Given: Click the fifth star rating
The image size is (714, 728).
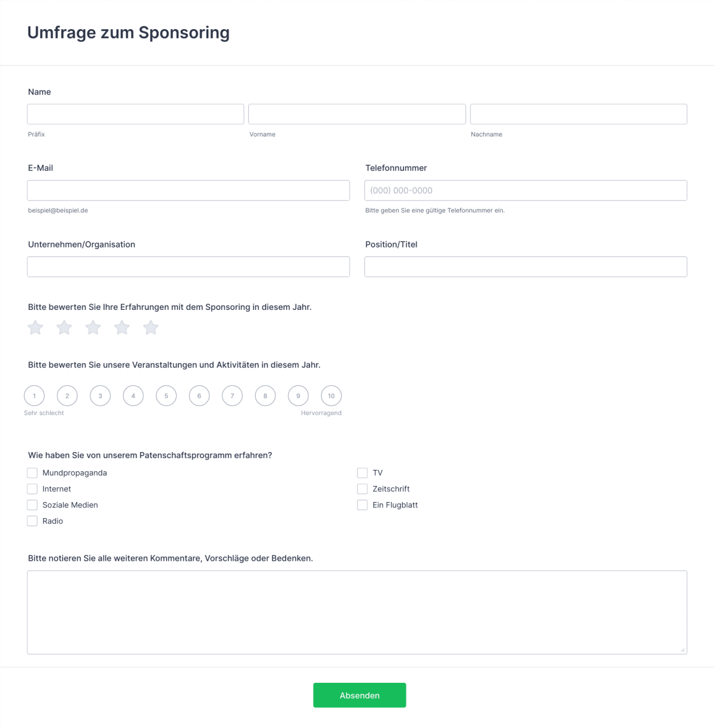Looking at the screenshot, I should [151, 327].
